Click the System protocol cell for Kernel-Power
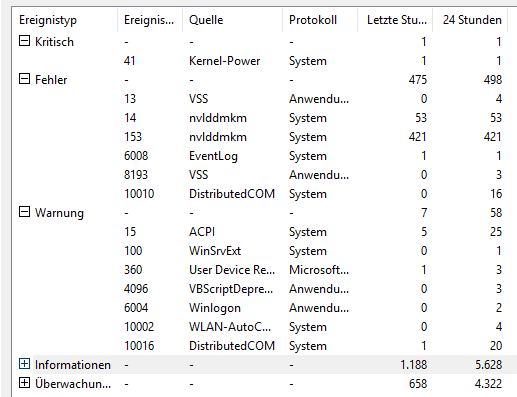This screenshot has height=397, width=517. pyautogui.click(x=308, y=61)
